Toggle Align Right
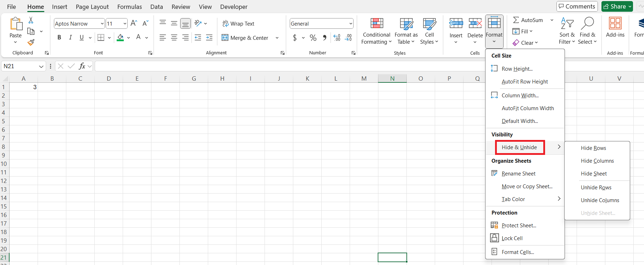 pos(185,37)
